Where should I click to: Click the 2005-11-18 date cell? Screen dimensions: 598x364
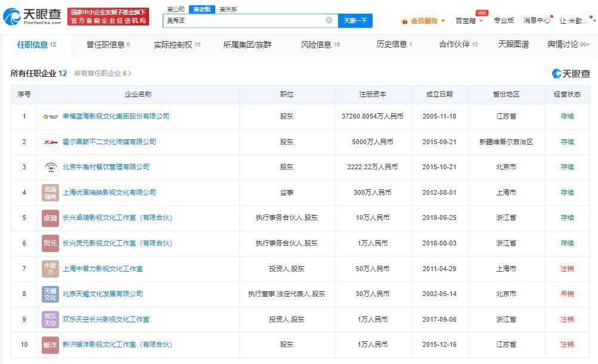tap(439, 116)
